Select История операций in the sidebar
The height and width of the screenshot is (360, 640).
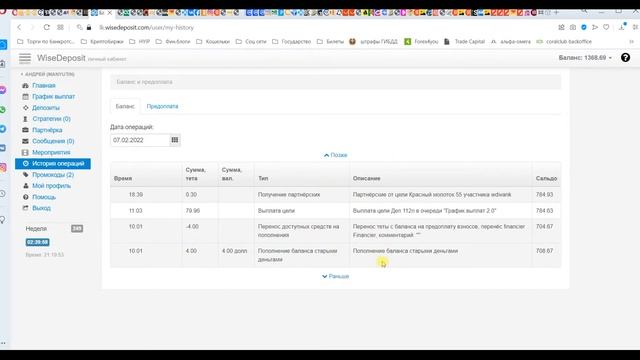tap(53, 164)
